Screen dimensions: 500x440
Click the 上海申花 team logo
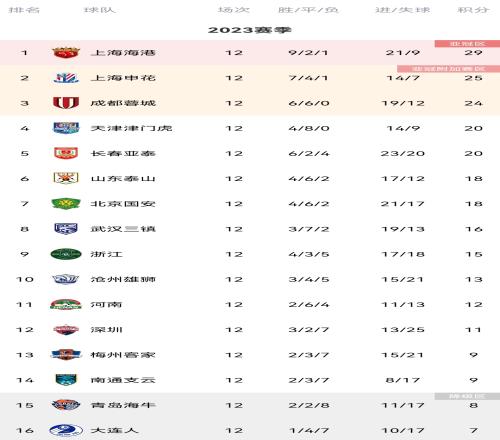[66, 78]
